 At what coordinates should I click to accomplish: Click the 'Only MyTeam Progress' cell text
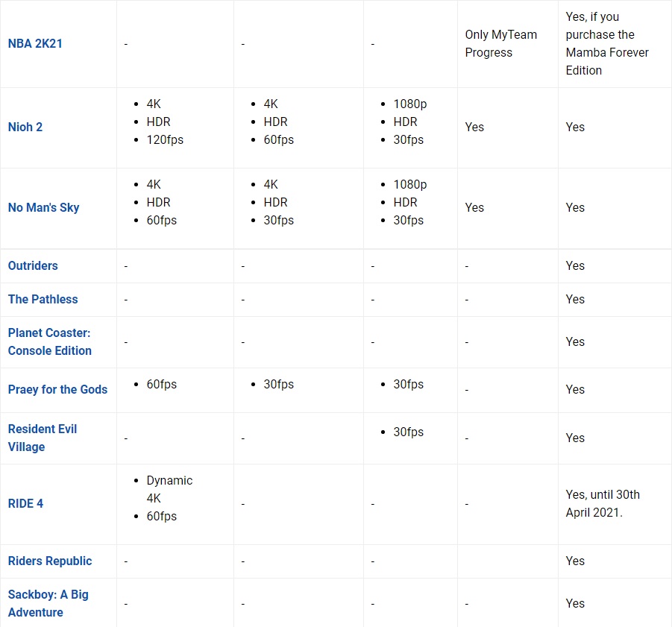point(500,43)
